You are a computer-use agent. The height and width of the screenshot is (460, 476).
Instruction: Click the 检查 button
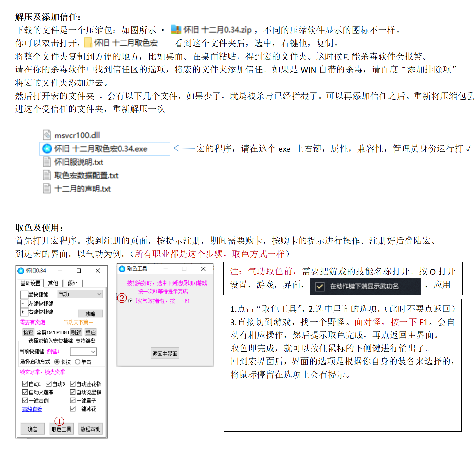pos(28,332)
